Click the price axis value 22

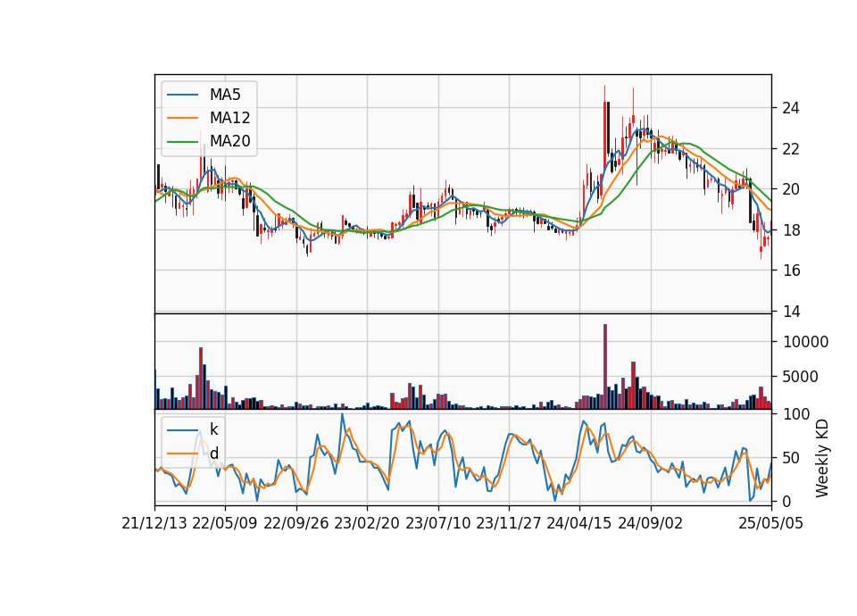(x=790, y=149)
